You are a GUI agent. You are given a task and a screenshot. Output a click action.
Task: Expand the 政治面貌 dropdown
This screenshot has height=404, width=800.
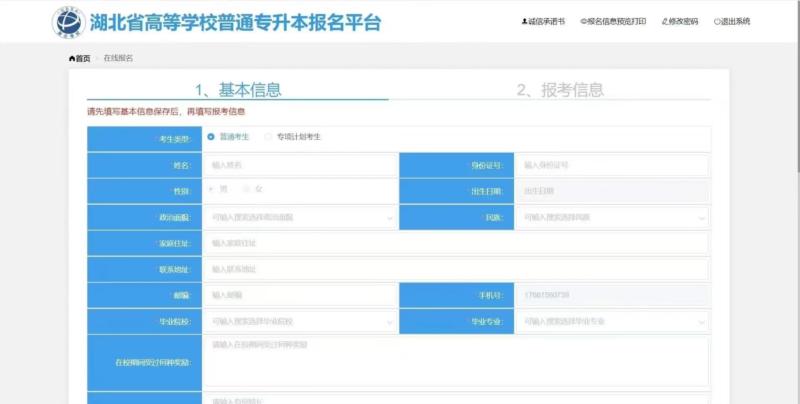tap(300, 217)
